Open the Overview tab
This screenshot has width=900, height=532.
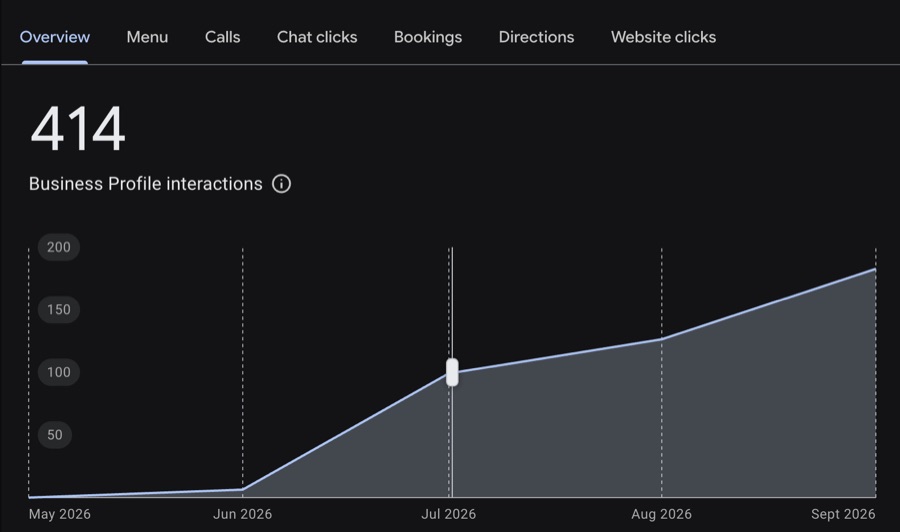[55, 37]
